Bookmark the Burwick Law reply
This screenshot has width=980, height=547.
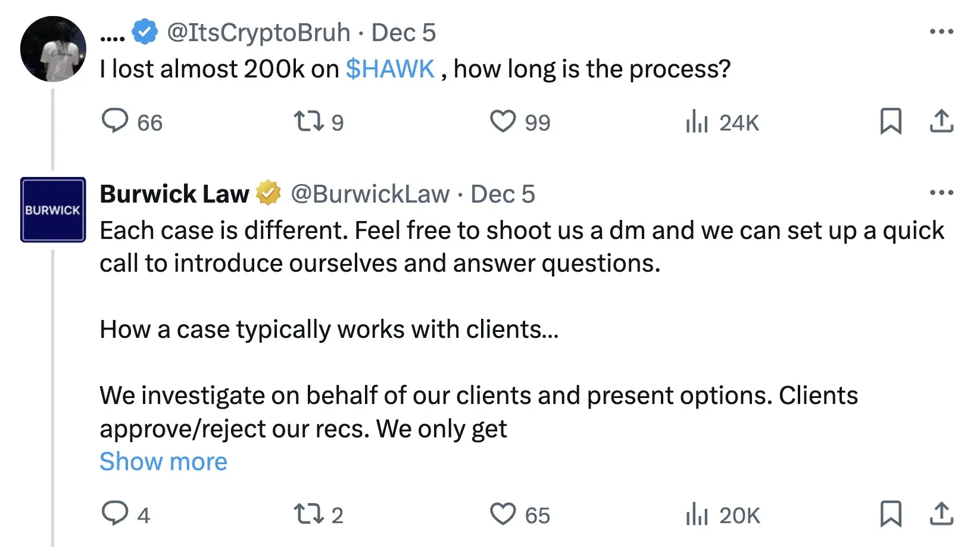[x=891, y=514]
